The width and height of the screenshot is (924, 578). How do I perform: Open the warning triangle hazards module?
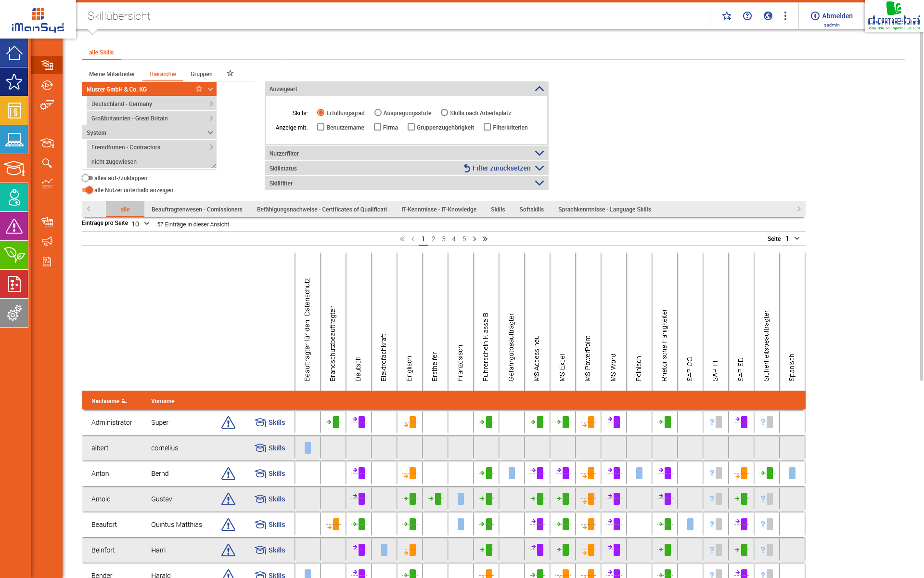point(14,226)
